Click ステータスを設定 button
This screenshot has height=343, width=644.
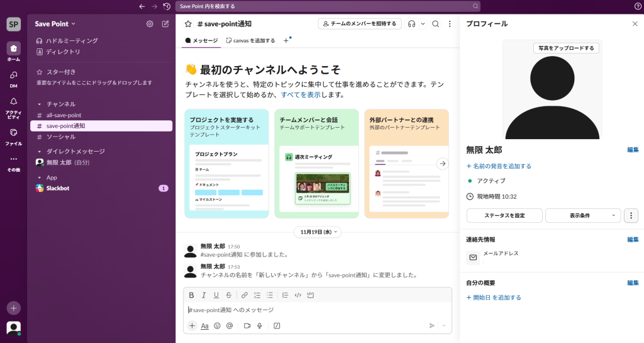pos(504,215)
